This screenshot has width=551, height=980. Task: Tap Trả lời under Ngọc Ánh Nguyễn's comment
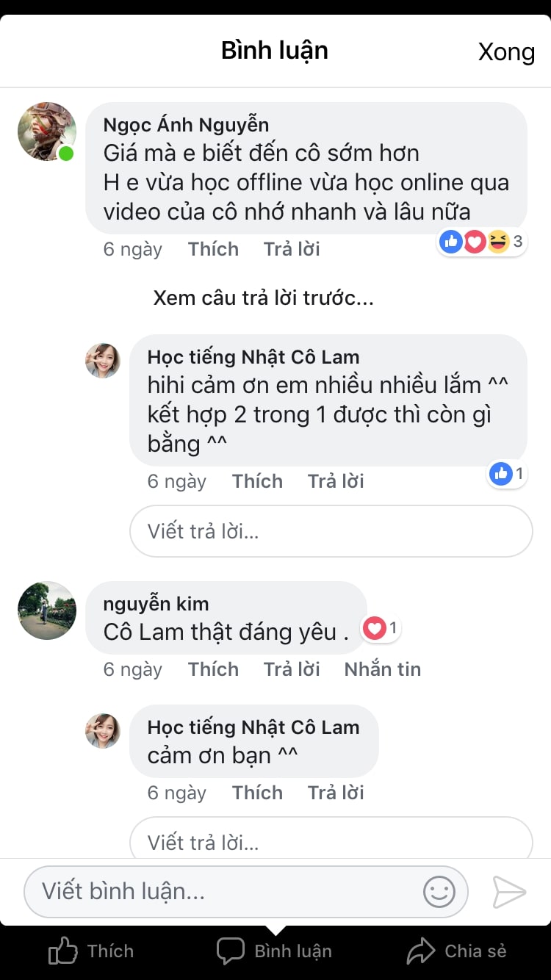tap(292, 249)
